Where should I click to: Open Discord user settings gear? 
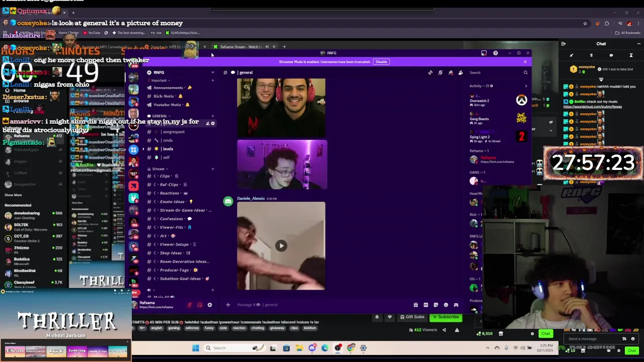click(210, 305)
